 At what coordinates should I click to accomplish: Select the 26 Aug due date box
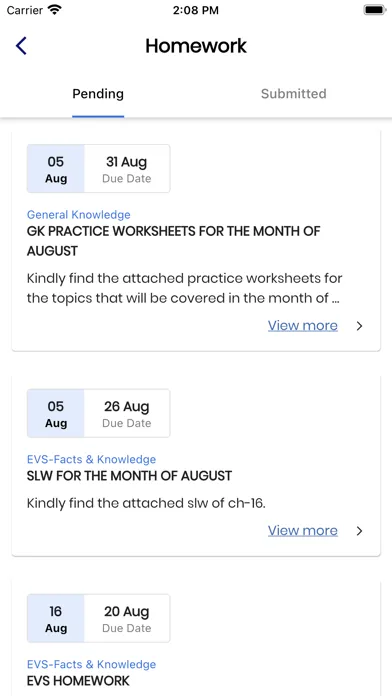point(127,413)
